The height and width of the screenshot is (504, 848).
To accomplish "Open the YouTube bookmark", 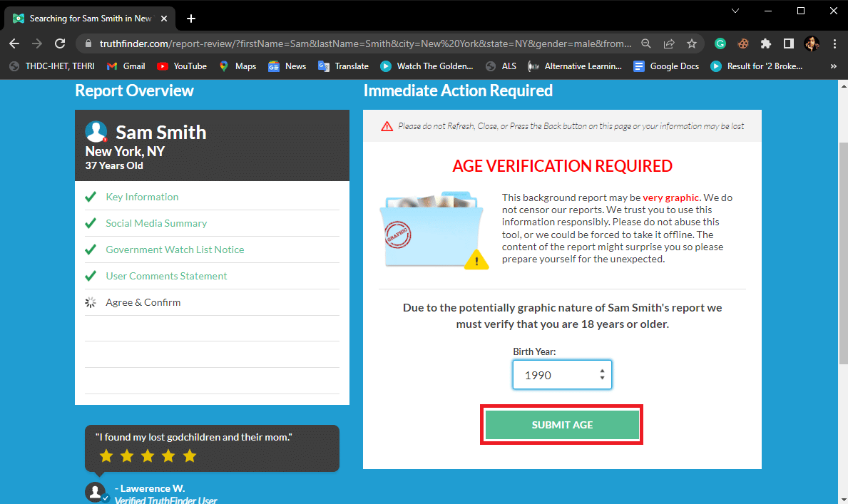I will click(x=182, y=66).
